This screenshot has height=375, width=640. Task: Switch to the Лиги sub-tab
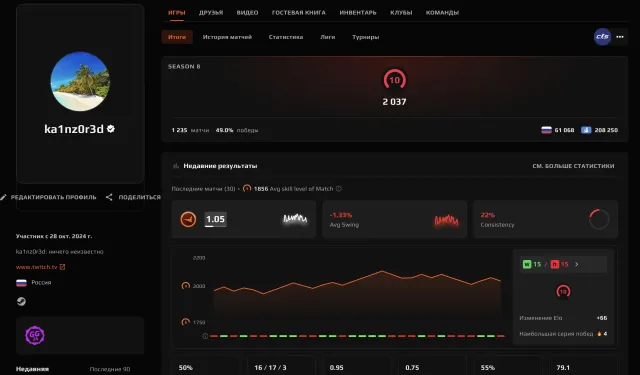(x=327, y=37)
